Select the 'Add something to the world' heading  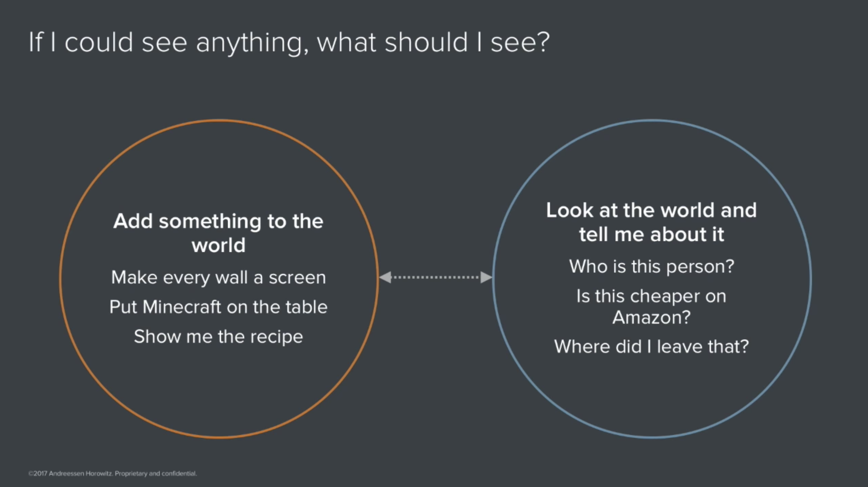[x=219, y=233]
